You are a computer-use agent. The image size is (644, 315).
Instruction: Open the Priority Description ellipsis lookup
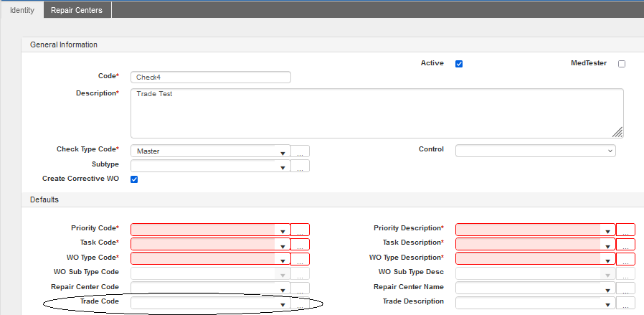(625, 230)
